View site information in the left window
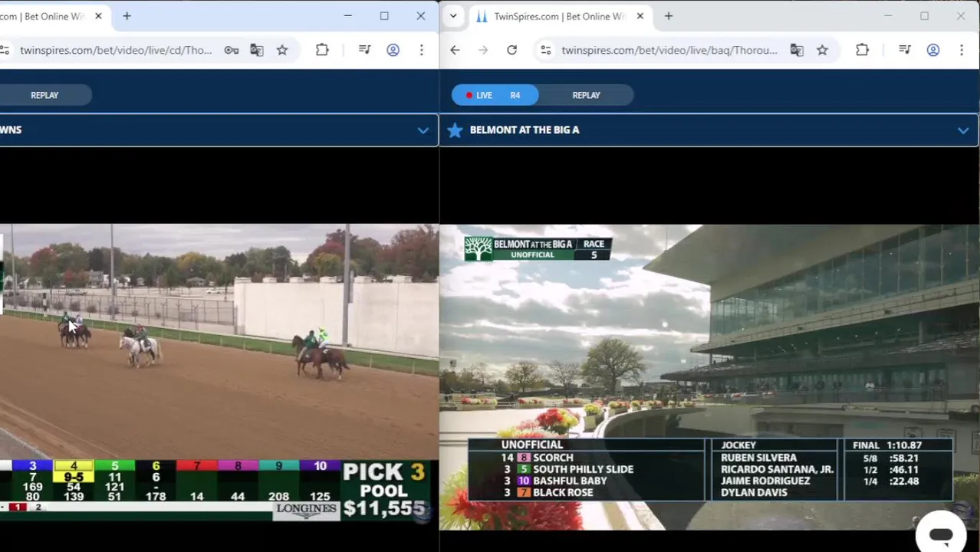This screenshot has width=980, height=552. (x=5, y=51)
